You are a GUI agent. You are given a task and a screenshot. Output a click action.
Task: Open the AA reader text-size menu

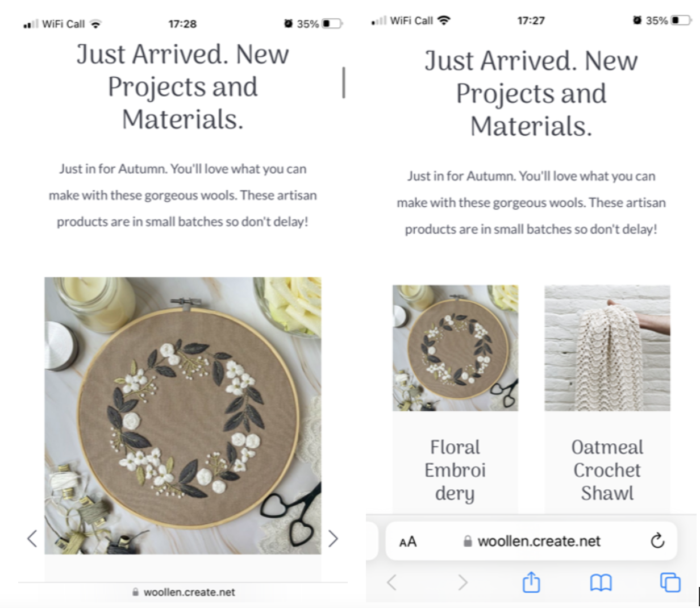[408, 542]
